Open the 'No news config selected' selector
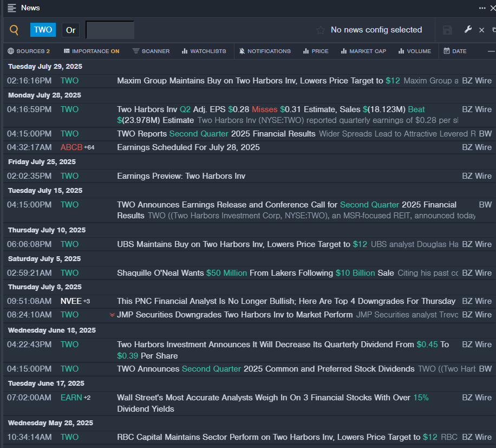 [x=376, y=30]
